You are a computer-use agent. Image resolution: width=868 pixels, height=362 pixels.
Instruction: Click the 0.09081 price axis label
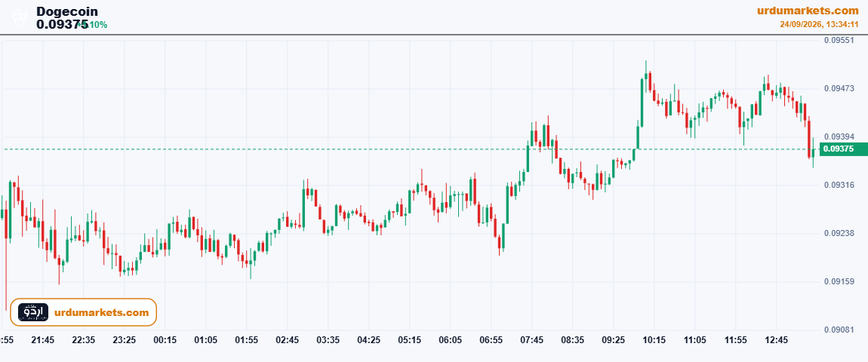(839, 330)
